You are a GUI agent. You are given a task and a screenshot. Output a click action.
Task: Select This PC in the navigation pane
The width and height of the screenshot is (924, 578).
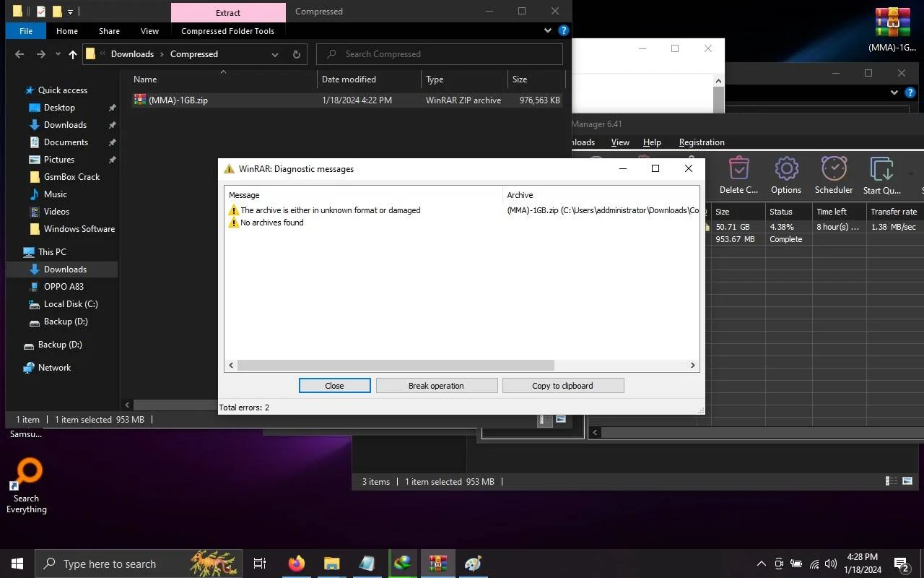[x=52, y=252]
